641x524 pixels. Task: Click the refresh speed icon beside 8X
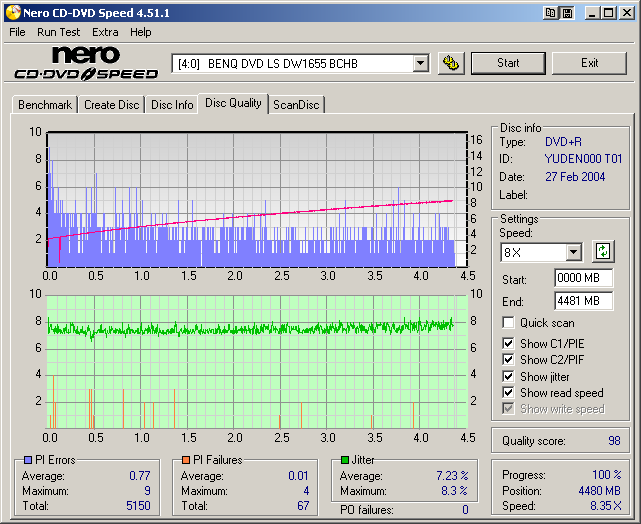[x=603, y=251]
